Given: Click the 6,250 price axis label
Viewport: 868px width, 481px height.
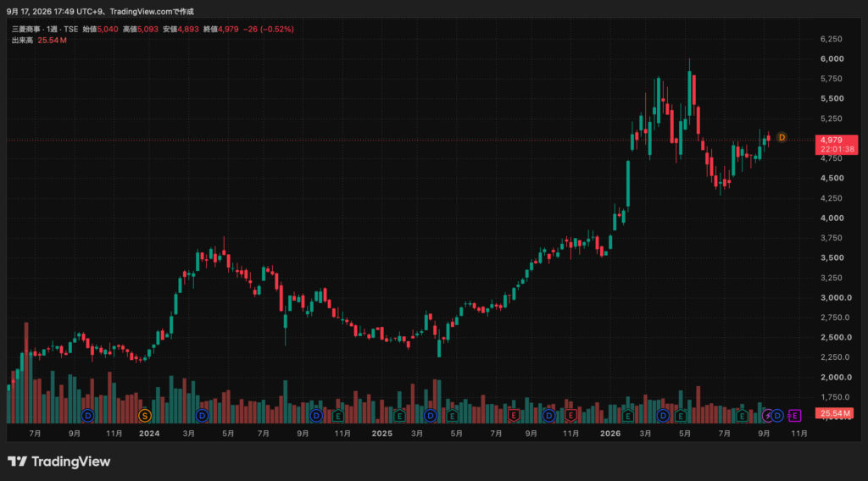Looking at the screenshot, I should (832, 39).
